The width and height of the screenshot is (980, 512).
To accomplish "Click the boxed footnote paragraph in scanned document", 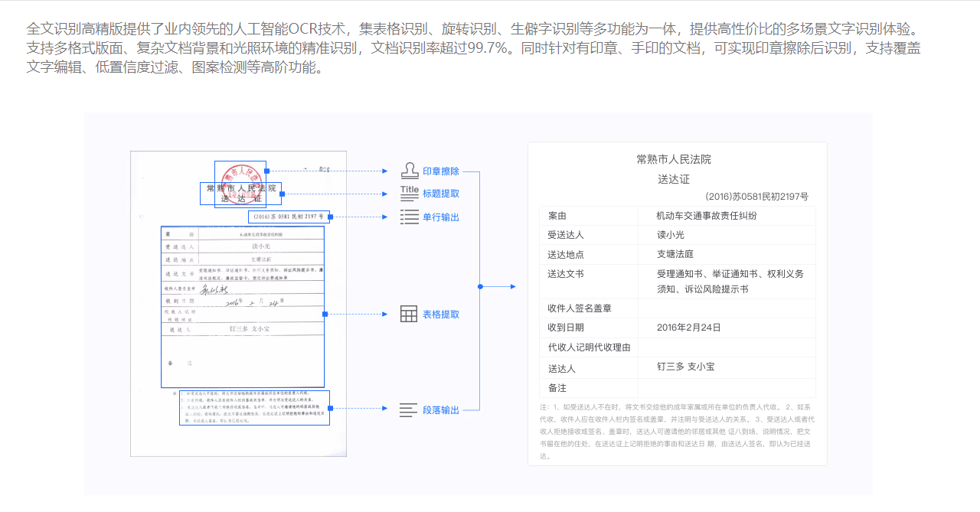I will 254,407.
